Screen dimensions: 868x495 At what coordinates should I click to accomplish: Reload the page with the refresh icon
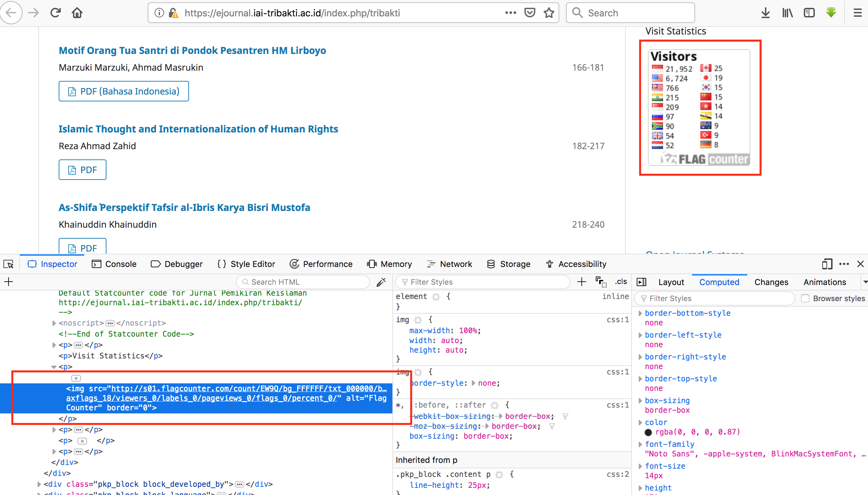click(x=56, y=13)
